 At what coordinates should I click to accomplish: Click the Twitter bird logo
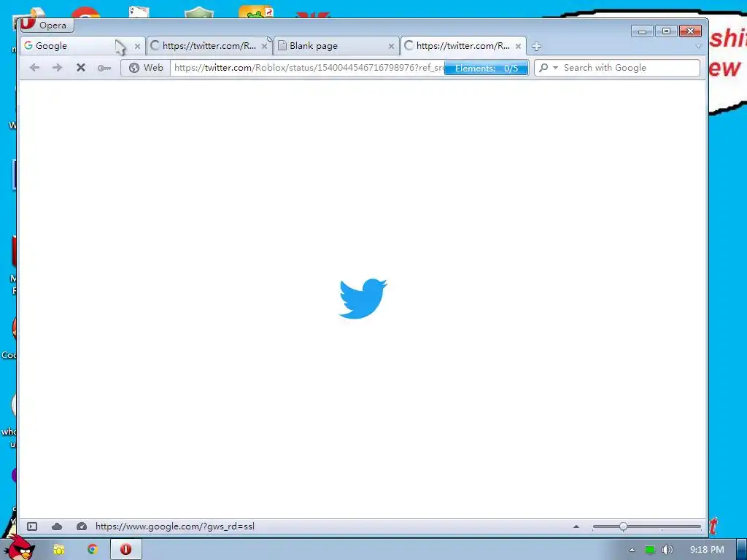tap(363, 298)
